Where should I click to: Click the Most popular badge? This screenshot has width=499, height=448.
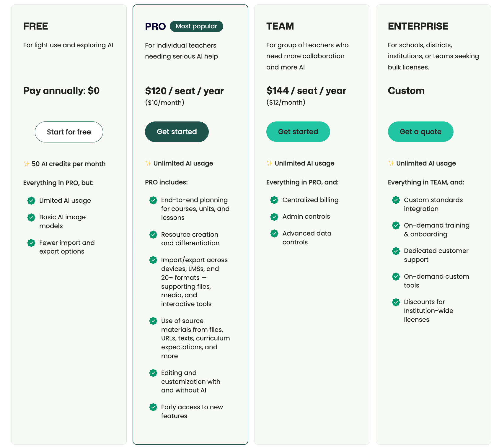tap(196, 26)
